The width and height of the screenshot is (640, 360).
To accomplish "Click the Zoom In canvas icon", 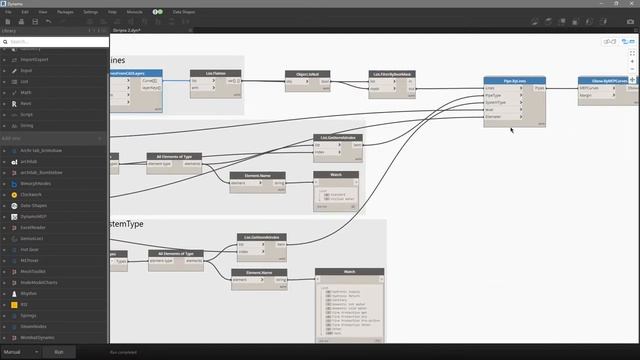I will click(632, 61).
